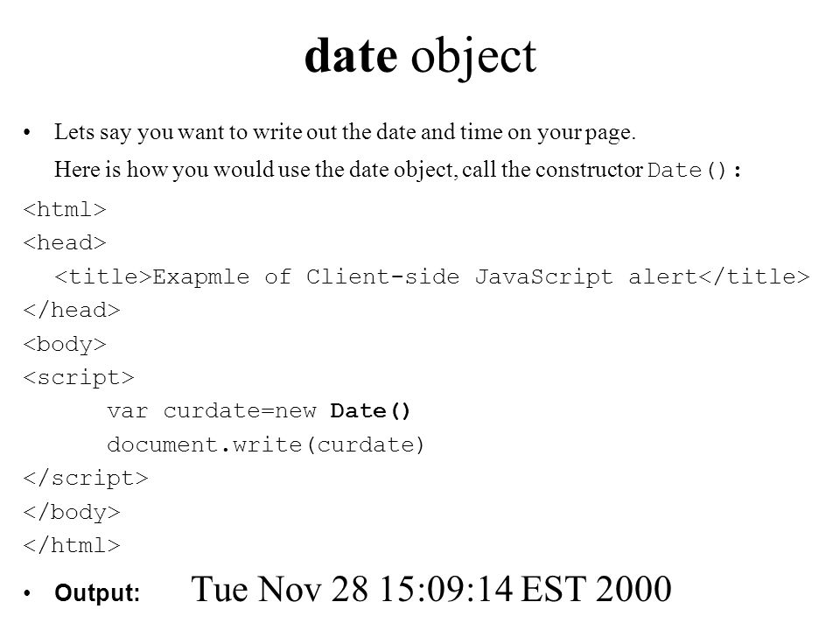Click the bold 'Output:' label
This screenshot has width=840, height=630.
point(97,593)
